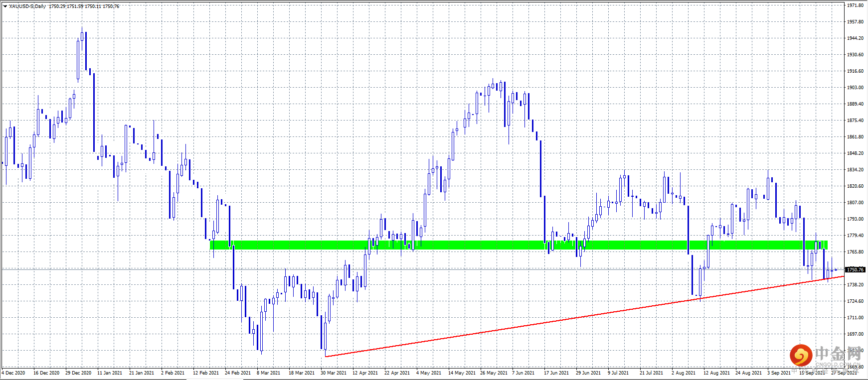Click the 1793.00 price scale label
Viewport: 868px width, 380px height.
pyautogui.click(x=855, y=219)
